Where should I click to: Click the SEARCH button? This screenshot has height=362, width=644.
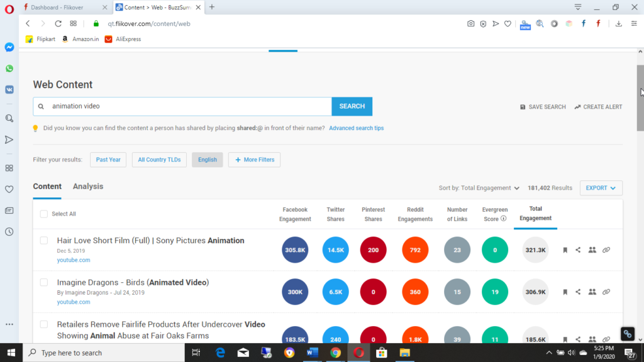[x=352, y=106]
